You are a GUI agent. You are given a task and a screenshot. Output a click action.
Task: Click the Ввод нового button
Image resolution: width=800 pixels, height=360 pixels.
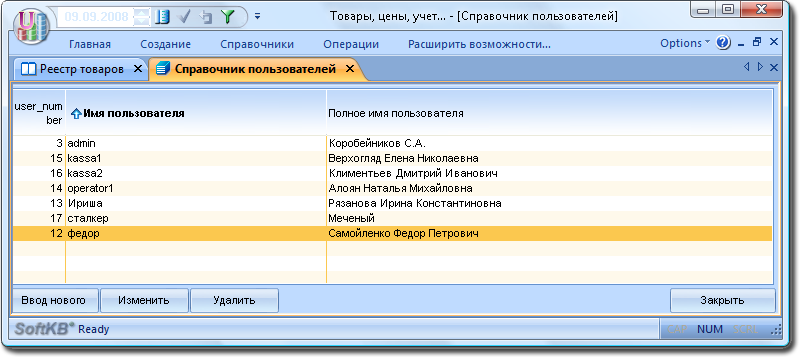coord(54,300)
